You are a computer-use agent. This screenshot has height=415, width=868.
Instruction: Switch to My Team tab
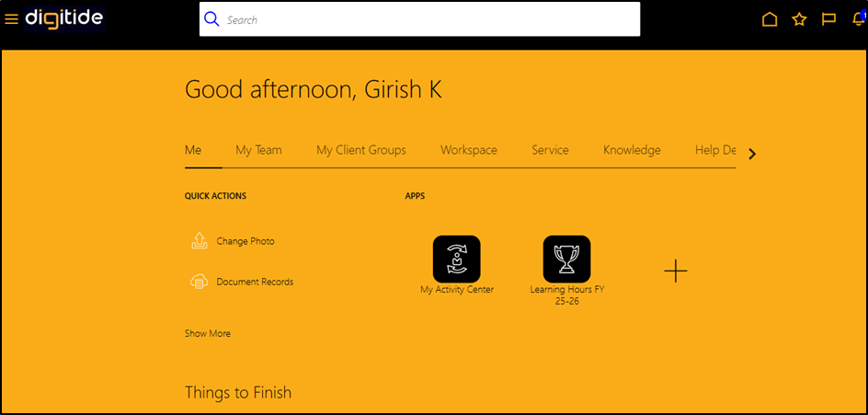258,150
